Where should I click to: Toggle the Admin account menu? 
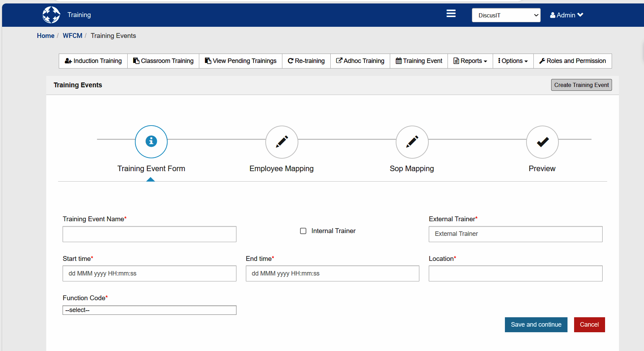click(566, 15)
